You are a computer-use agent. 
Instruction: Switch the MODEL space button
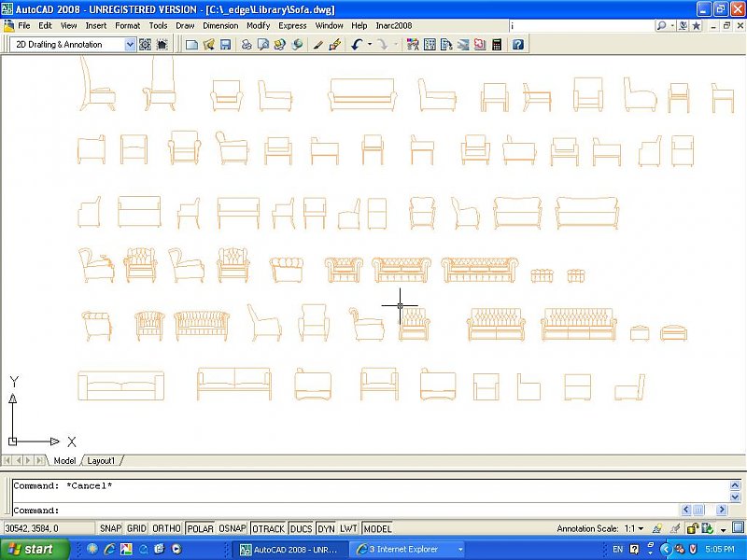click(377, 528)
